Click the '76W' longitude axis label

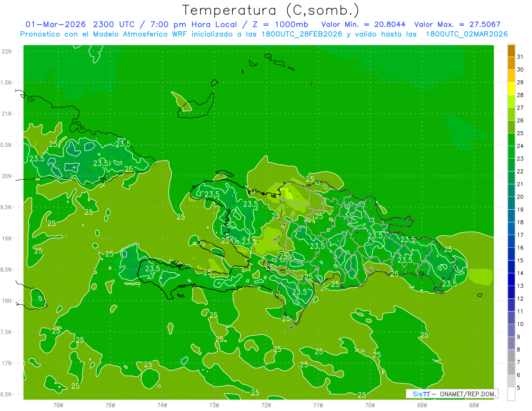[58, 405]
